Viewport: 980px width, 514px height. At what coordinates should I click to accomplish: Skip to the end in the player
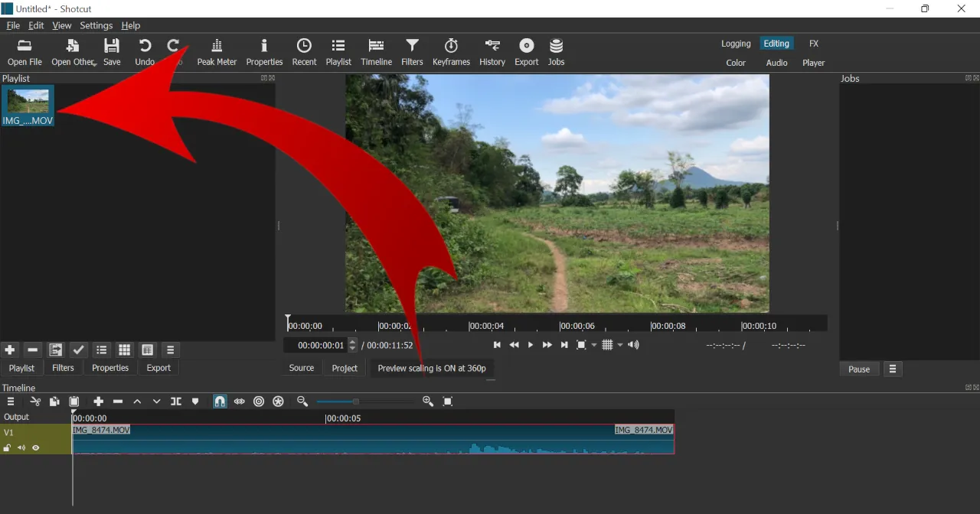click(564, 345)
